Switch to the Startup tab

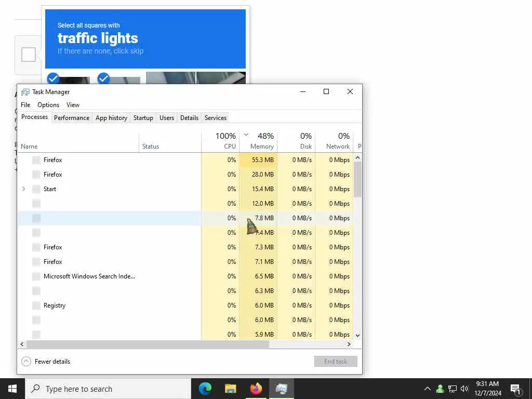[x=143, y=118]
